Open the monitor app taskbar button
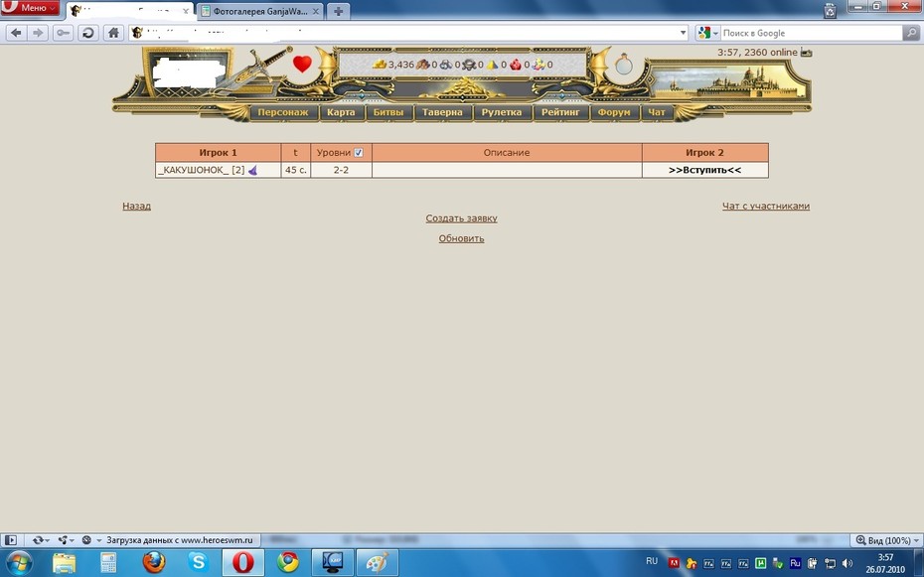The image size is (924, 577). pyautogui.click(x=333, y=563)
